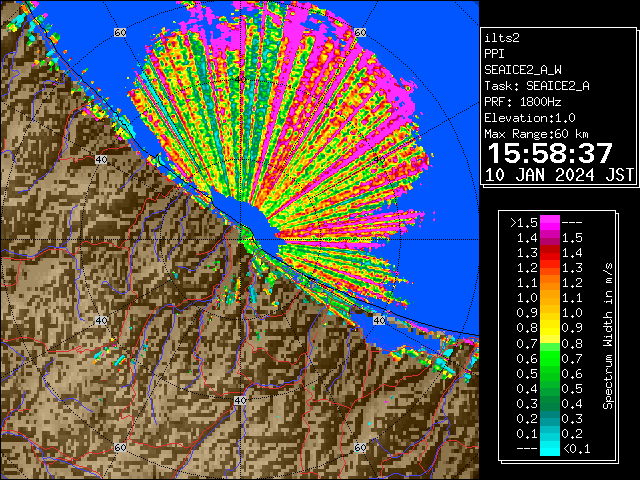Click the '60' range label at lower right

pos(360,447)
